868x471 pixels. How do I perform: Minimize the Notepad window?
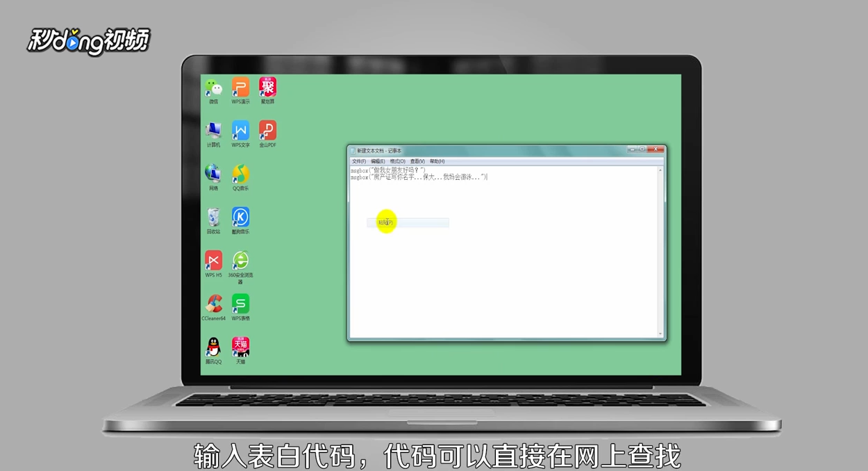632,149
